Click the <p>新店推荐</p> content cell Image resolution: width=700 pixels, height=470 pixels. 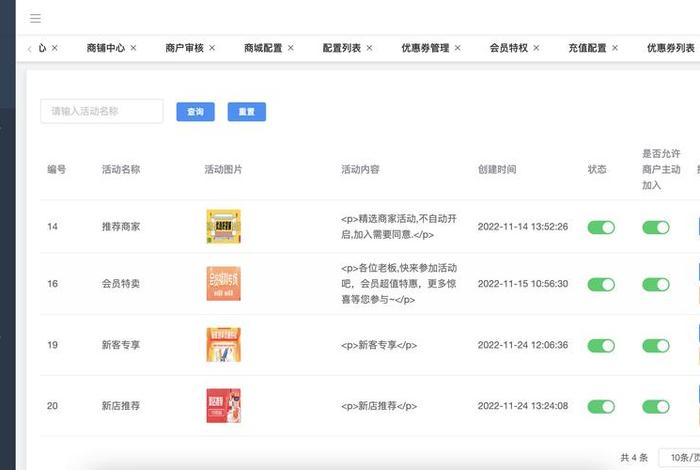point(379,406)
